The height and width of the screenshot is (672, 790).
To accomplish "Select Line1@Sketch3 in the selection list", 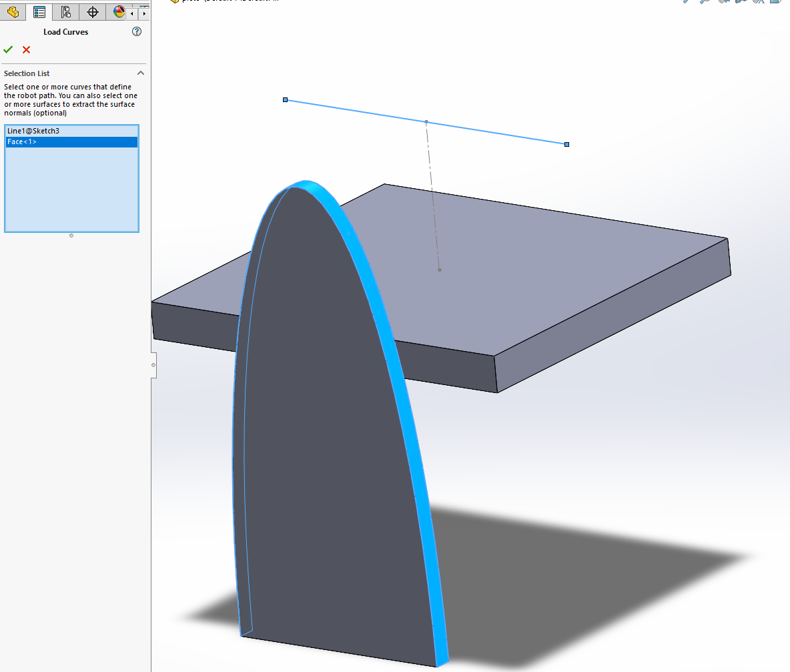I will pos(33,131).
